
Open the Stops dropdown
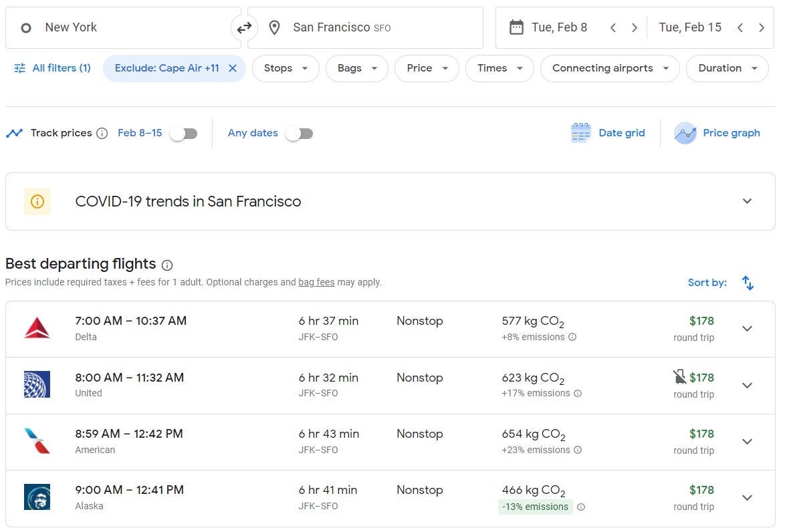tap(286, 68)
